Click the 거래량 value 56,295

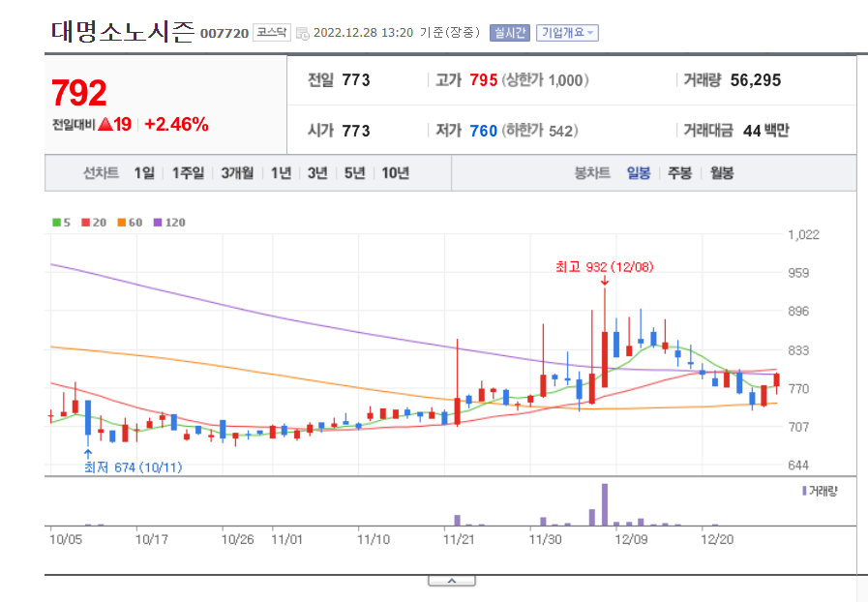(x=755, y=80)
